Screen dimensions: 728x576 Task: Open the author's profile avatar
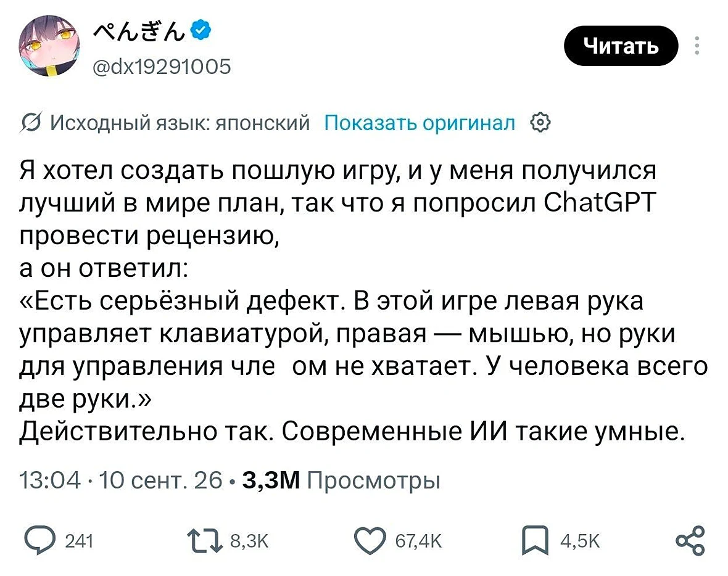click(x=49, y=46)
